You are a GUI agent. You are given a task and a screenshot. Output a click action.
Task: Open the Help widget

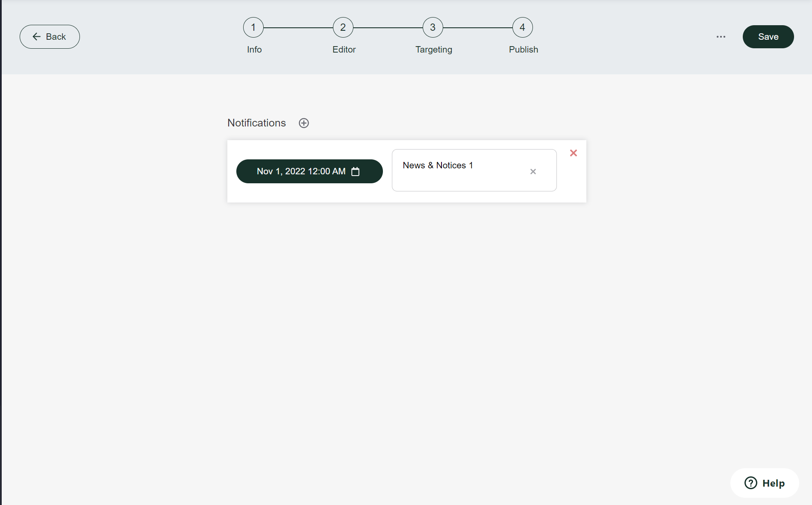pos(765,483)
